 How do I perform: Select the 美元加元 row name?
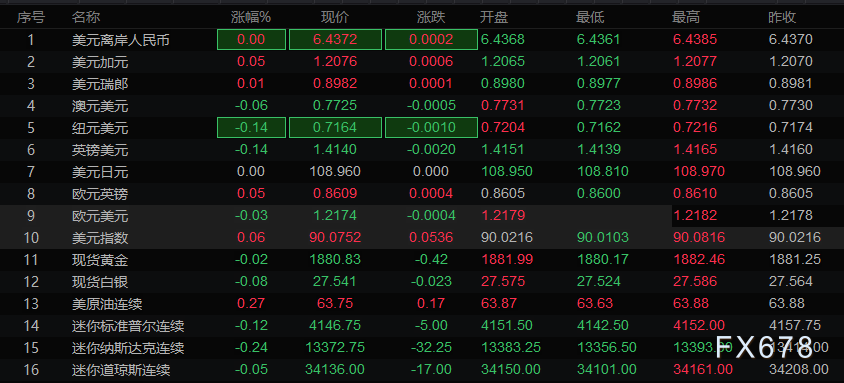click(x=100, y=62)
